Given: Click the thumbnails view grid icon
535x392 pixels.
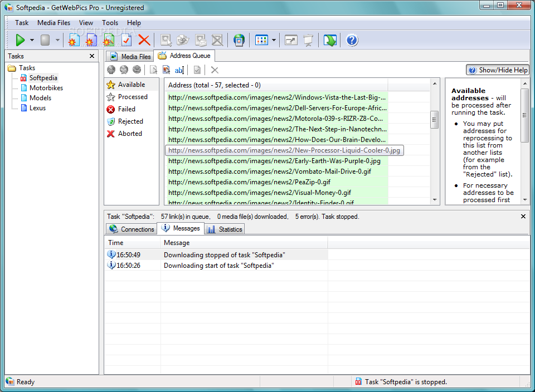Looking at the screenshot, I should pos(261,40).
